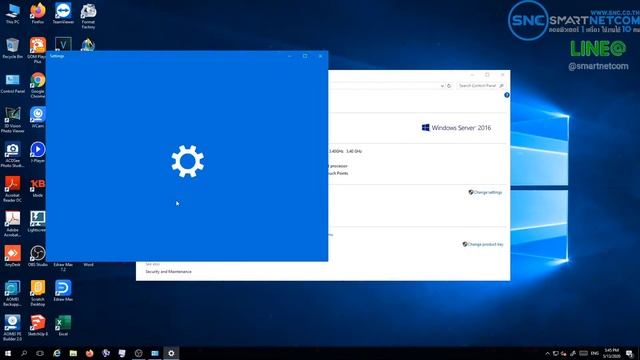
Task: Open This PC desktop icon
Action: coord(12,13)
